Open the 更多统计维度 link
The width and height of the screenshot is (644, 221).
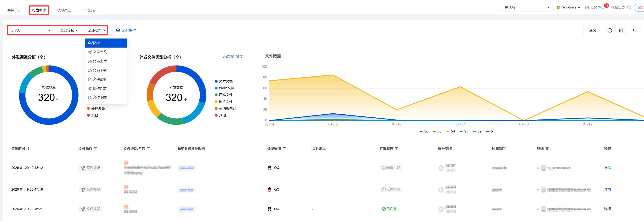click(x=232, y=57)
